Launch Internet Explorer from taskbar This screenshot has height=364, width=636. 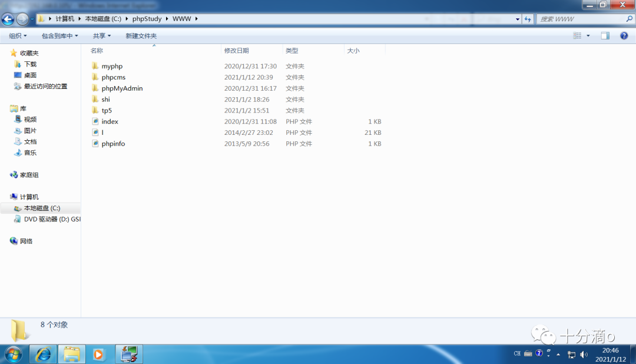(x=43, y=355)
